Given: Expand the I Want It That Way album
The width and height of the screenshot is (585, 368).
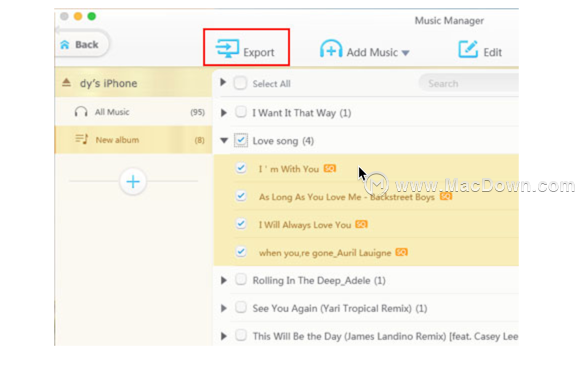Looking at the screenshot, I should click(223, 112).
